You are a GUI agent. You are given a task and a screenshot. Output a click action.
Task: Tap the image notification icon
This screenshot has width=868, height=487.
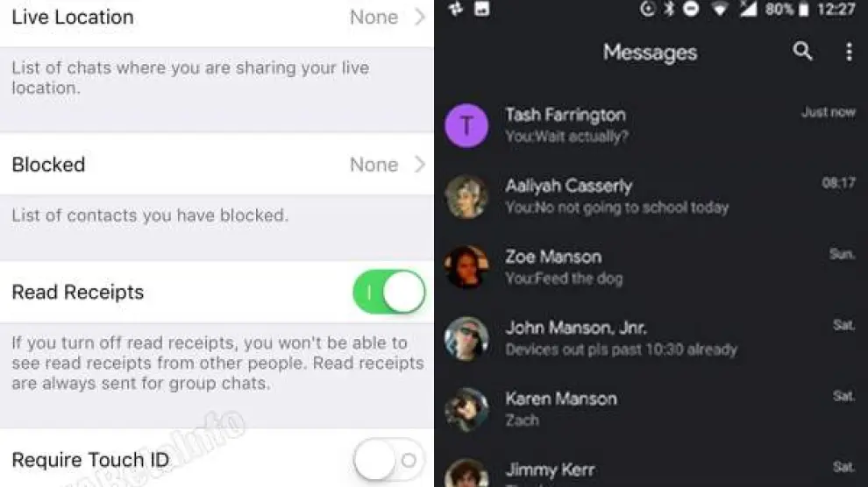click(481, 9)
